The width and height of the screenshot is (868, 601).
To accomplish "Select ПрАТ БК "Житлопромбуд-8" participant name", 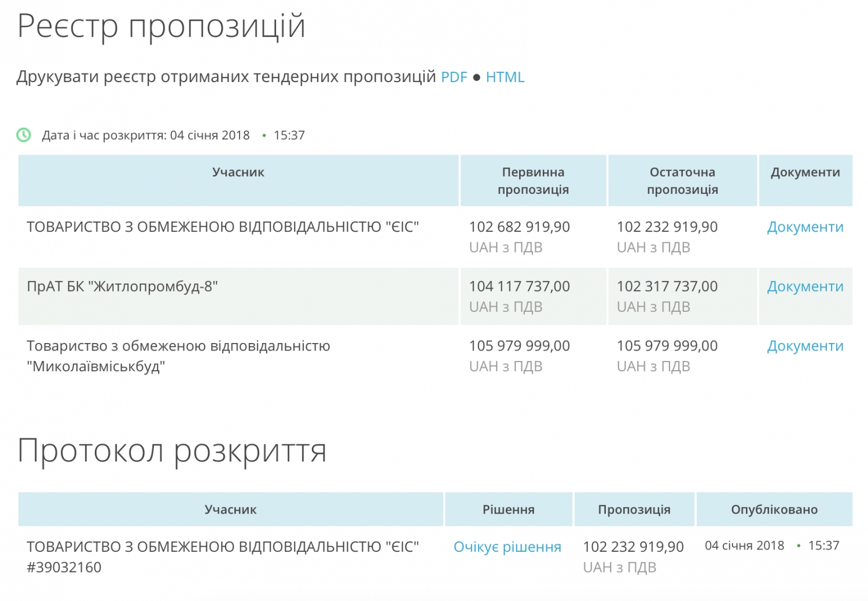I will 122,287.
